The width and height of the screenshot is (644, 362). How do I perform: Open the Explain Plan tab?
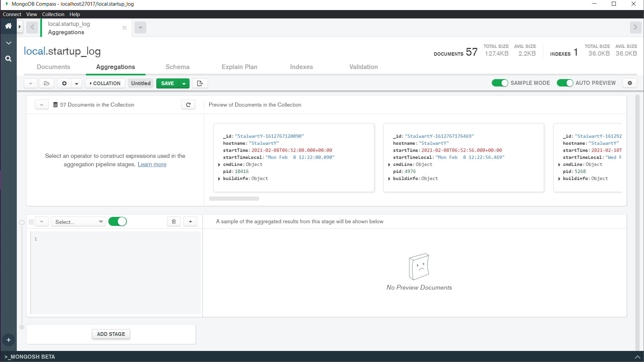pyautogui.click(x=239, y=67)
